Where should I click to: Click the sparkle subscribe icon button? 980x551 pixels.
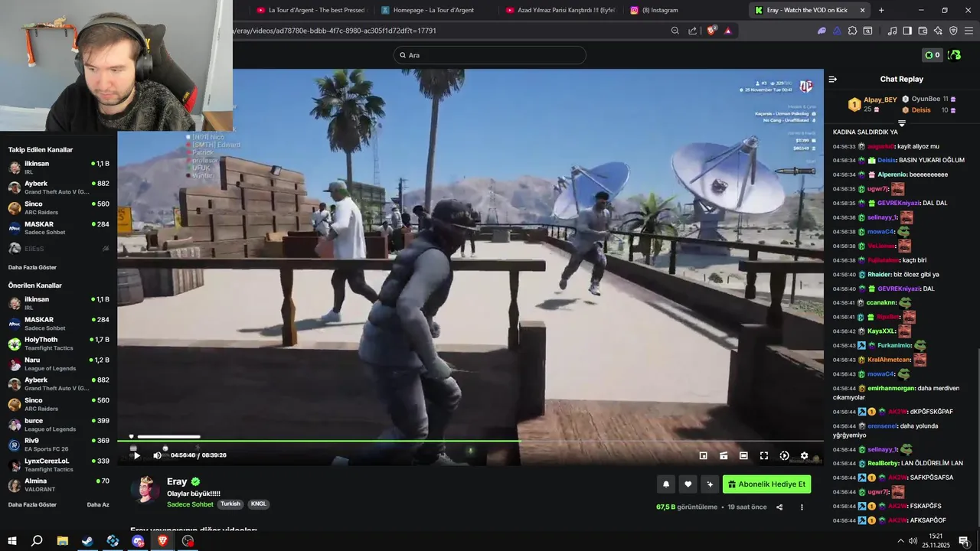click(710, 484)
